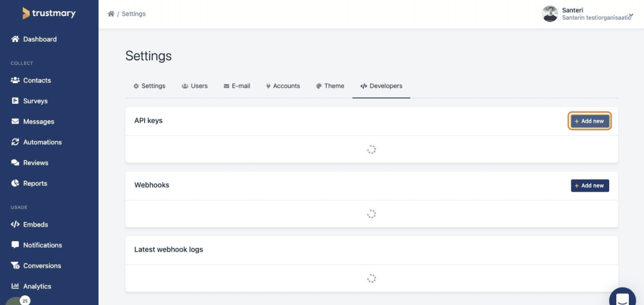Click the Reviews speech bubbles icon
The height and width of the screenshot is (305, 644).
click(15, 163)
